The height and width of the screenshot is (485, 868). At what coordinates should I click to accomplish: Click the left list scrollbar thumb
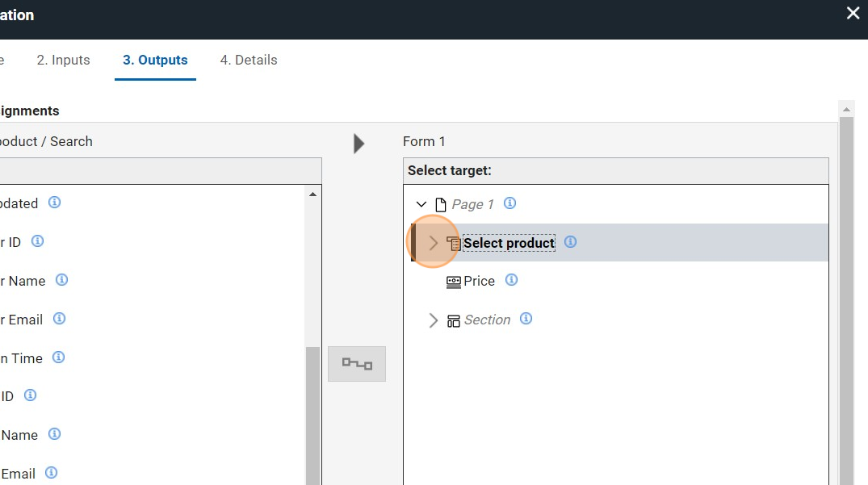click(x=313, y=416)
